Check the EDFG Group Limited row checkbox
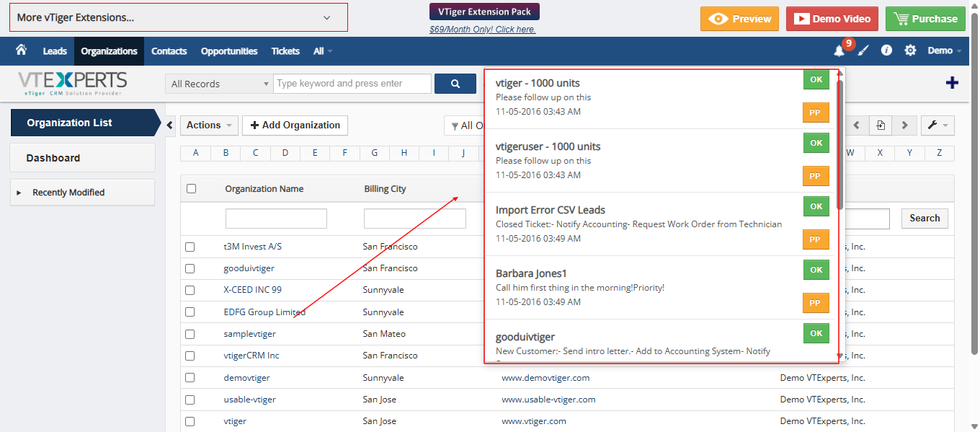This screenshot has width=980, height=432. [x=190, y=312]
